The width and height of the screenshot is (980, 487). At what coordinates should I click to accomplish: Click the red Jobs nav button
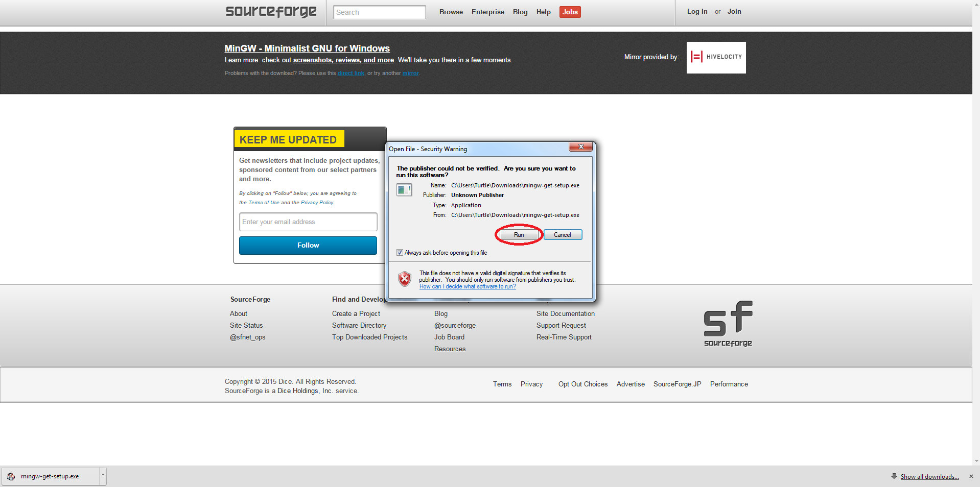click(x=570, y=12)
